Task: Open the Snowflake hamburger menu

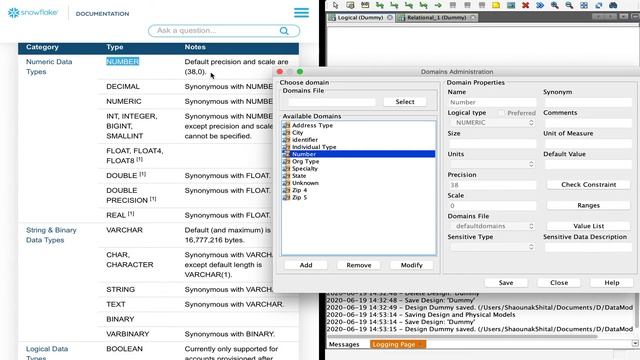Action: click(x=301, y=13)
